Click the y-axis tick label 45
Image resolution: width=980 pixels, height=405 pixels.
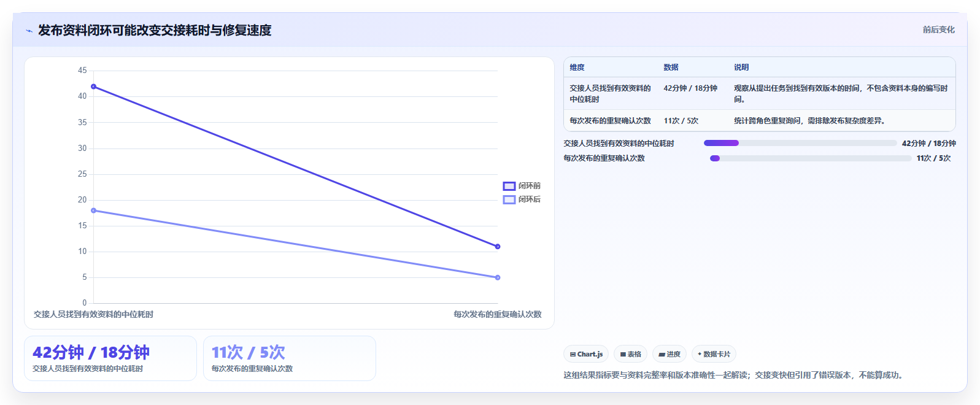pos(82,71)
